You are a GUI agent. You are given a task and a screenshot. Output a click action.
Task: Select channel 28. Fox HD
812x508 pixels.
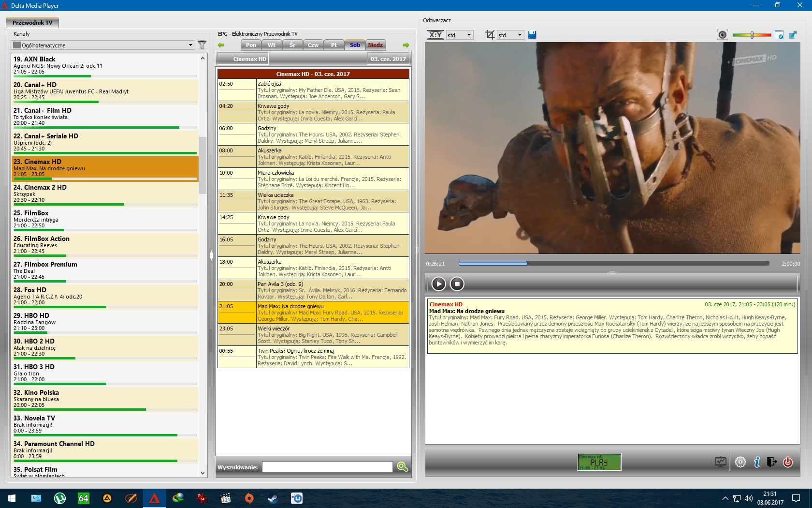point(105,297)
